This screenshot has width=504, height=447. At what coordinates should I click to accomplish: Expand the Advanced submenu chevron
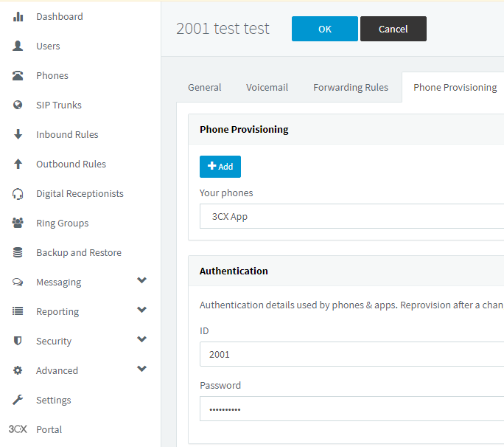(141, 369)
